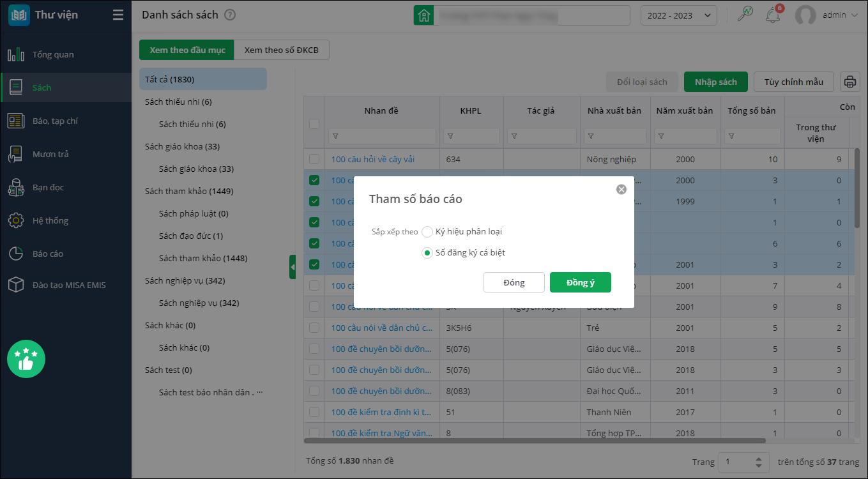868x479 pixels.
Task: Select Tất cả (1830) category
Action: coord(203,79)
